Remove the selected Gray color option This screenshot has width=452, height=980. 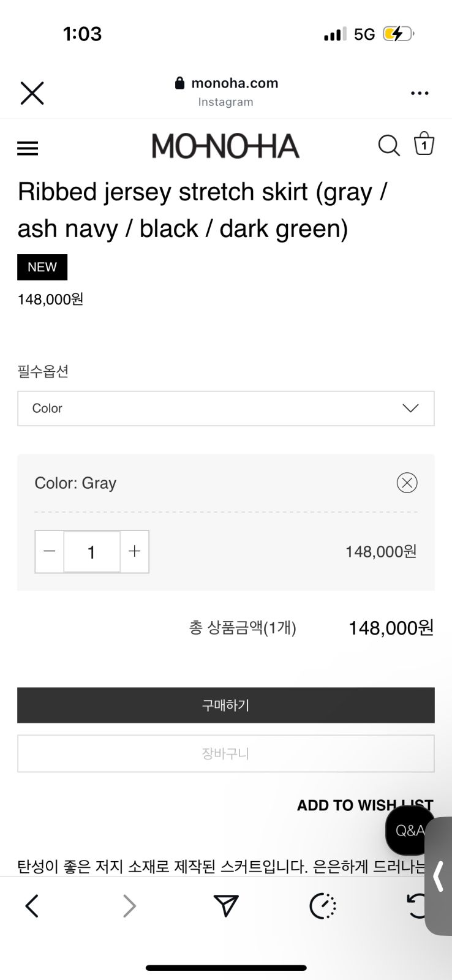coord(407,483)
